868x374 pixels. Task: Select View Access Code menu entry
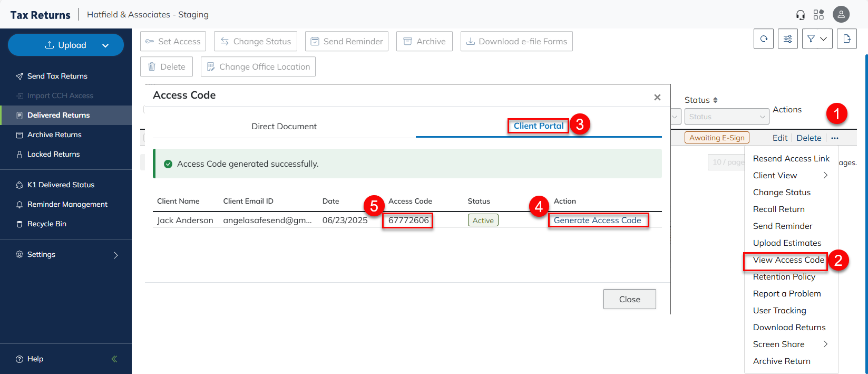788,260
